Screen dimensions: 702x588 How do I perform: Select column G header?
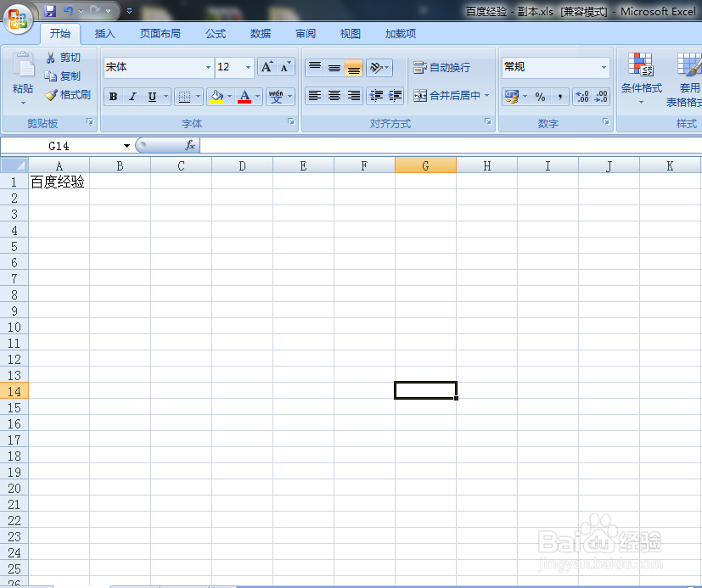(x=425, y=165)
